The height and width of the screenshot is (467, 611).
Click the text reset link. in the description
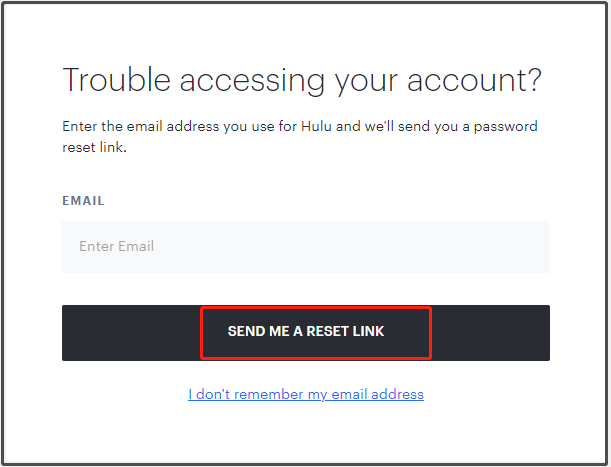point(95,147)
